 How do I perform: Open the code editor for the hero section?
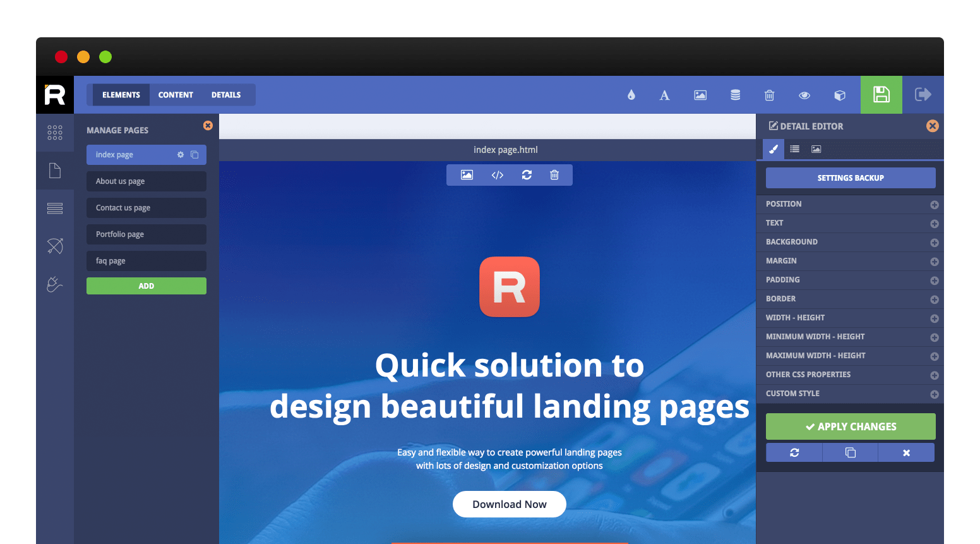point(497,175)
